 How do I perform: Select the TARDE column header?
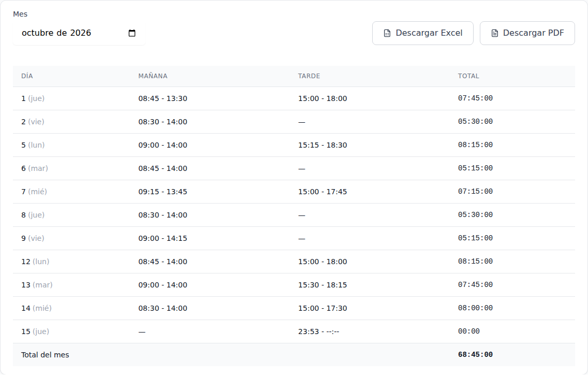coord(309,76)
